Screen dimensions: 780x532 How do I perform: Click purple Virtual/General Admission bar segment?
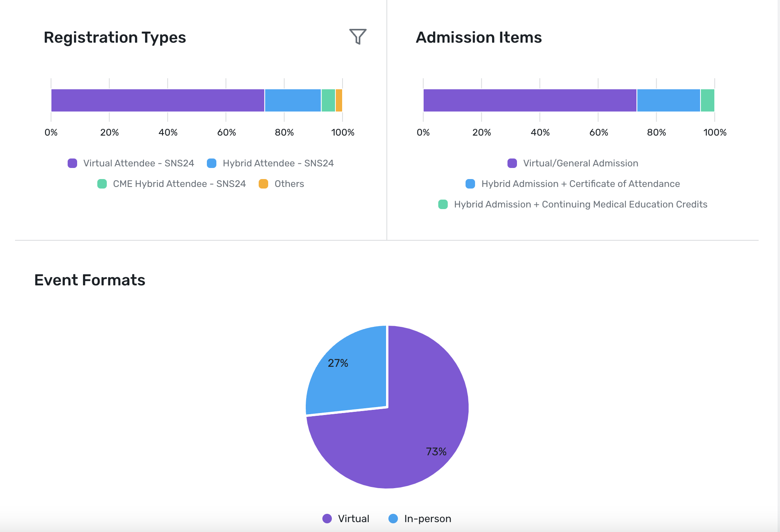click(530, 100)
